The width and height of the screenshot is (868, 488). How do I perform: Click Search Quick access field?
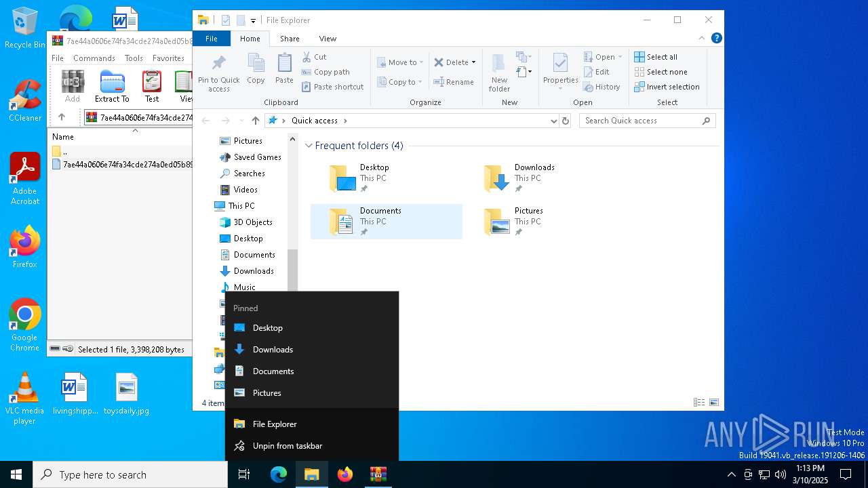tap(648, 121)
